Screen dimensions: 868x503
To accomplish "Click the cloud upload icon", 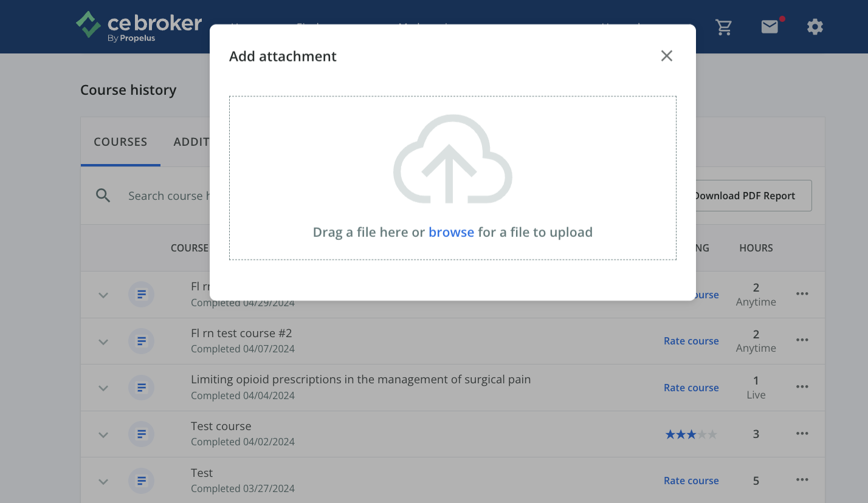I will click(x=452, y=159).
